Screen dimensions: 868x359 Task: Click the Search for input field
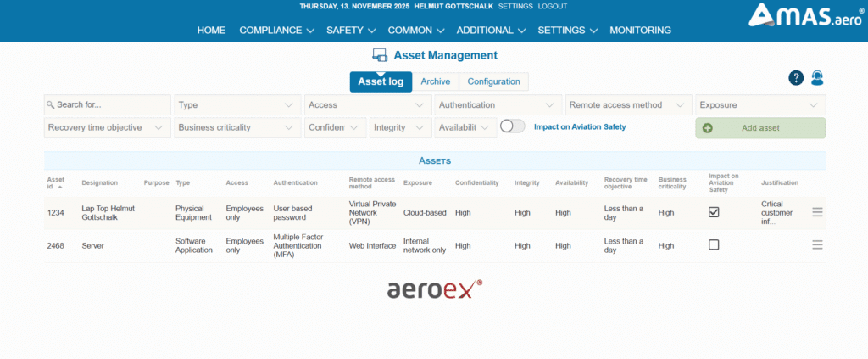(108, 105)
